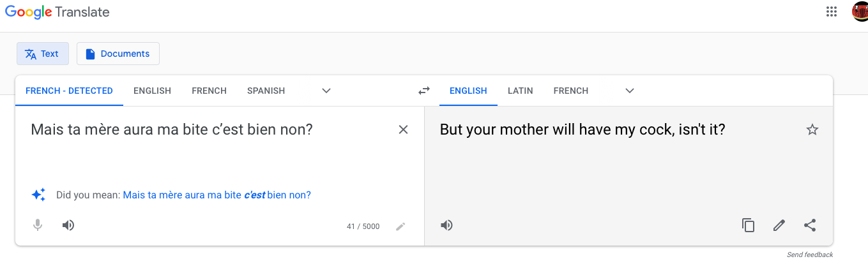This screenshot has height=266, width=868.
Task: Switch to Documents translation mode
Action: 118,54
